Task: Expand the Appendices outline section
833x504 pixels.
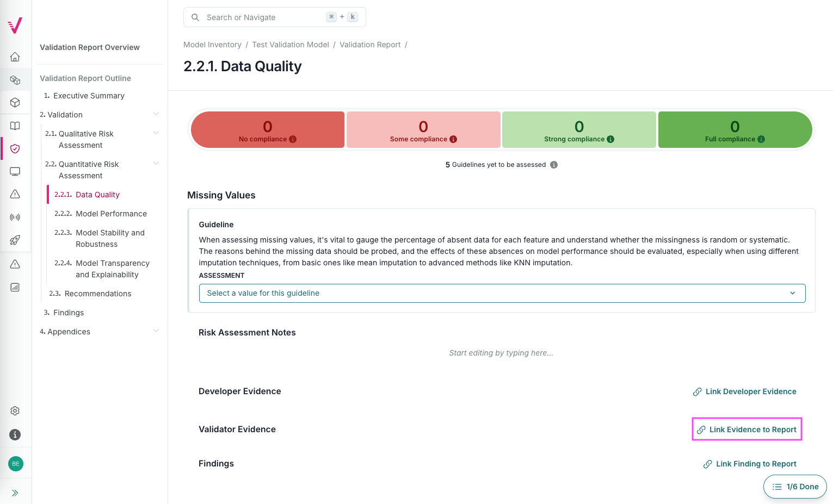Action: tap(157, 331)
